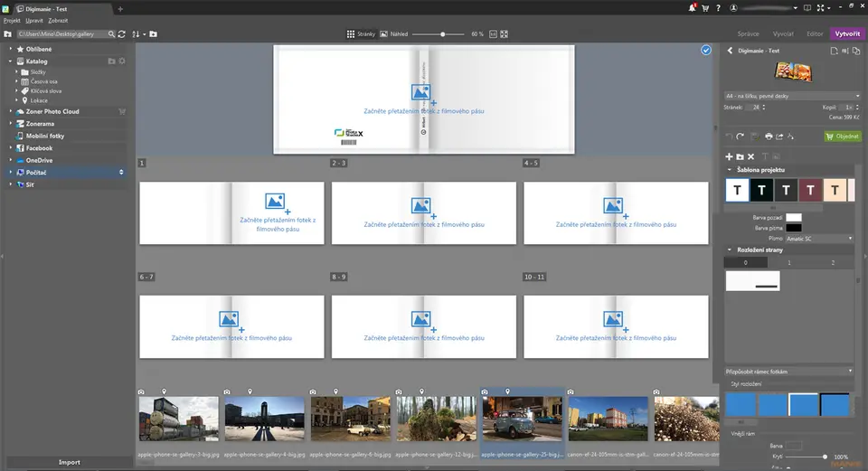
Task: Click the Barva pozadí white color swatch
Action: (793, 217)
